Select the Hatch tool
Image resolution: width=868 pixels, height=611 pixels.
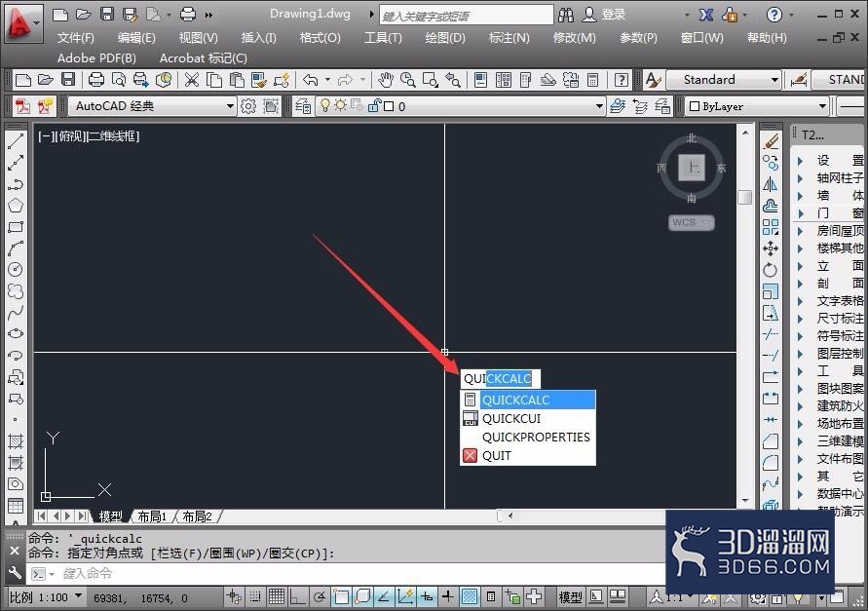(x=16, y=441)
